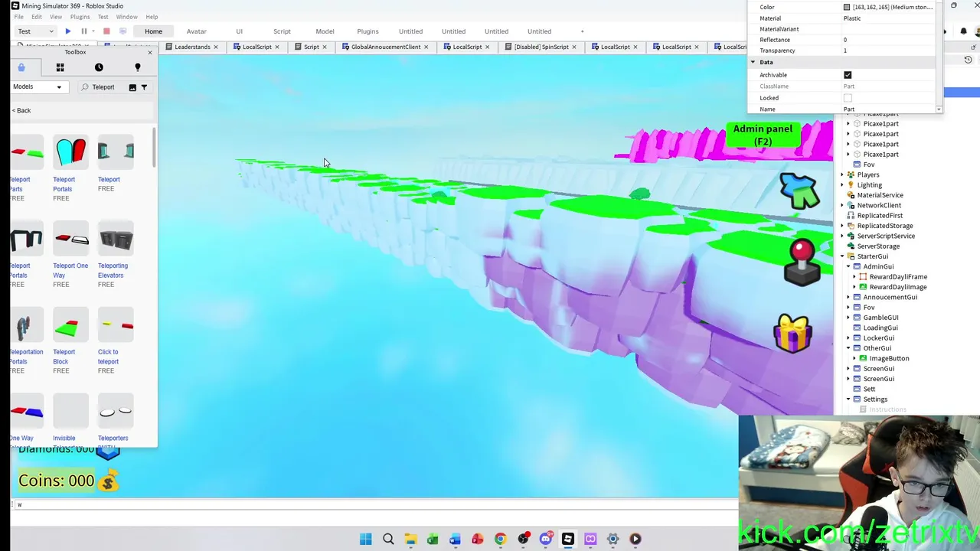Image resolution: width=980 pixels, height=551 pixels.
Task: Switch to Roblox Studio on the taskbar
Action: pyautogui.click(x=568, y=539)
